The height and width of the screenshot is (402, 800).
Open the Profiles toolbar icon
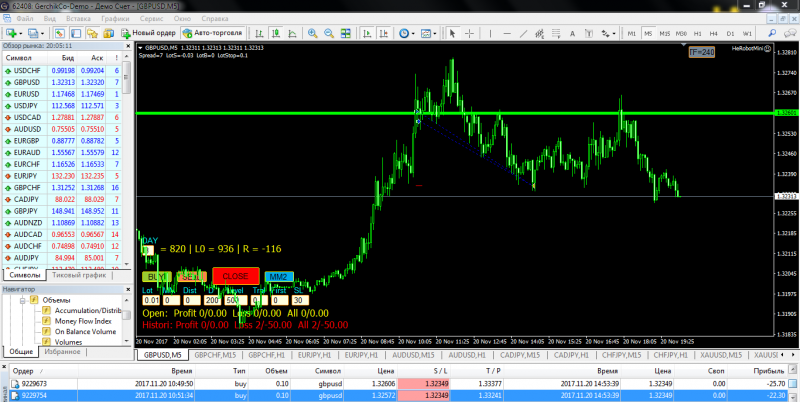(x=35, y=33)
